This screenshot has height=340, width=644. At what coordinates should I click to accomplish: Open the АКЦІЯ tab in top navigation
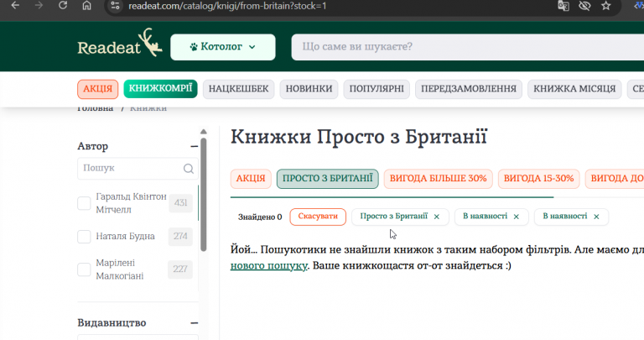tap(98, 89)
